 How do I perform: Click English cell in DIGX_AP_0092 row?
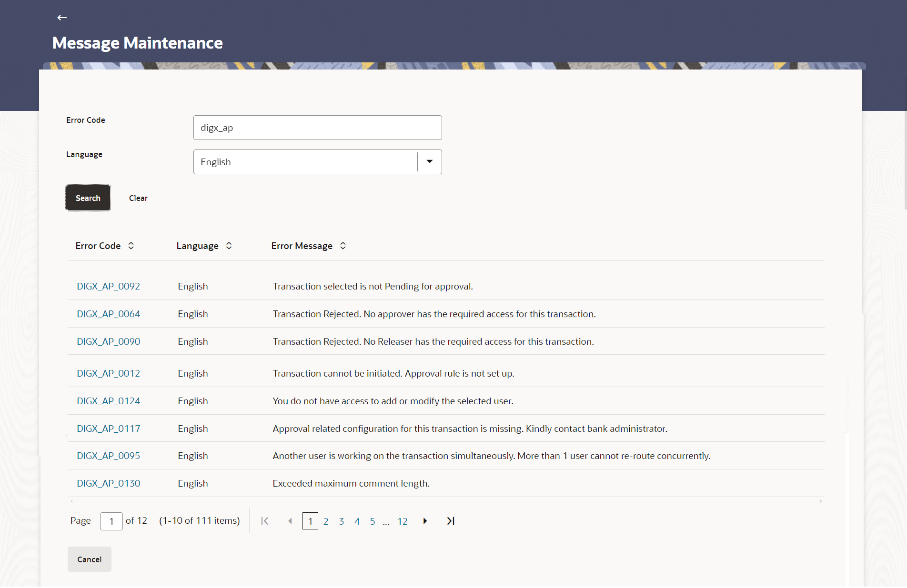[193, 286]
